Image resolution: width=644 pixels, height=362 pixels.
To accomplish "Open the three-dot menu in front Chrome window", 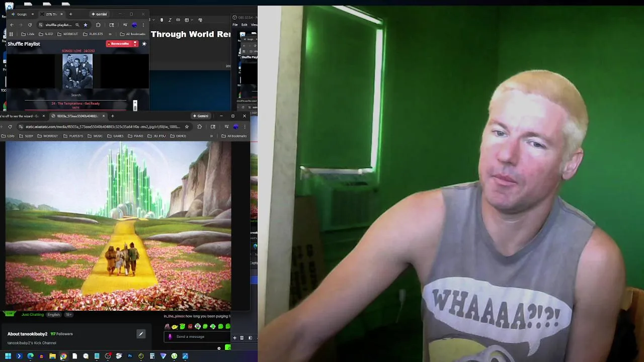I will coord(245,127).
